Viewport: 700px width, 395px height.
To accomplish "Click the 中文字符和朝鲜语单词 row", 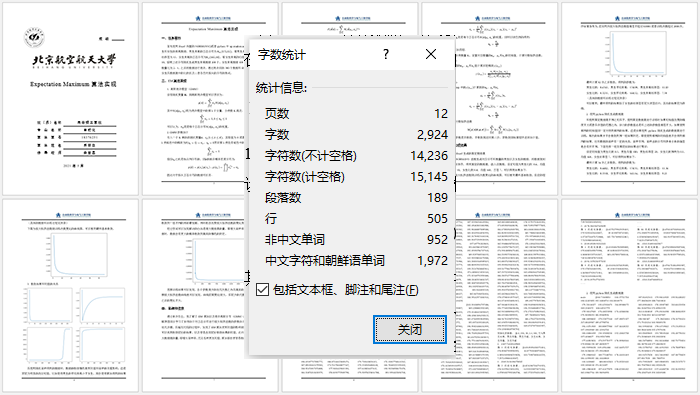I will (356, 261).
